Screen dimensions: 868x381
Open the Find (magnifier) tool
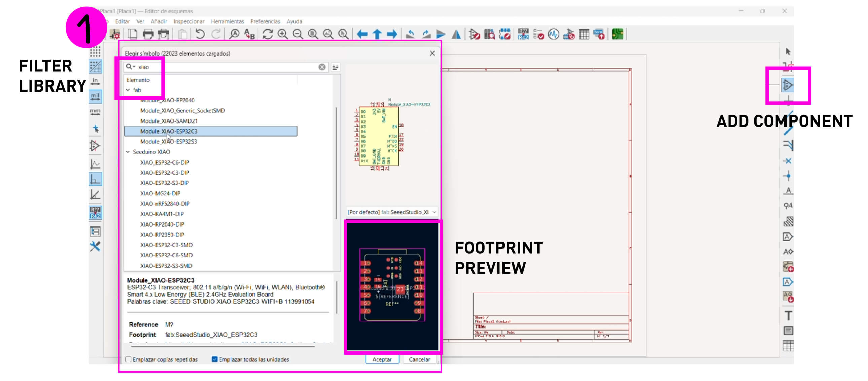234,34
